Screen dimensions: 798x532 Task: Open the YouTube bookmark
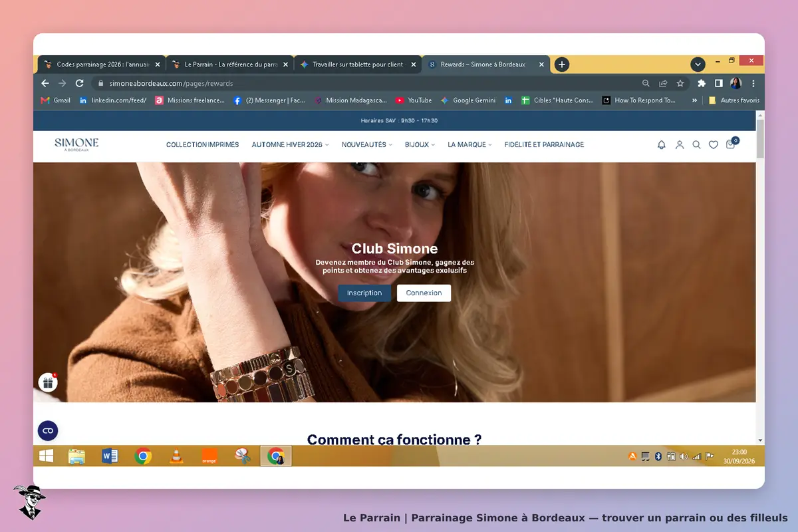(414, 100)
